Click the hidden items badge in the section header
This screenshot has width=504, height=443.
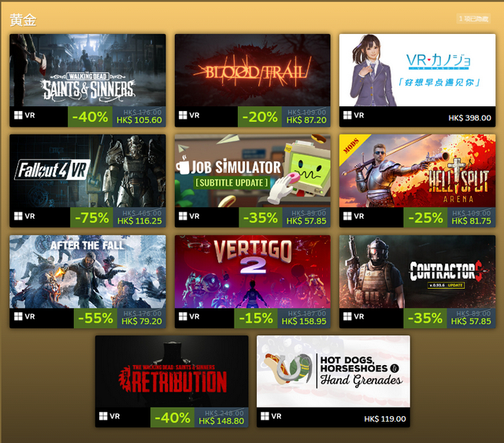(473, 19)
